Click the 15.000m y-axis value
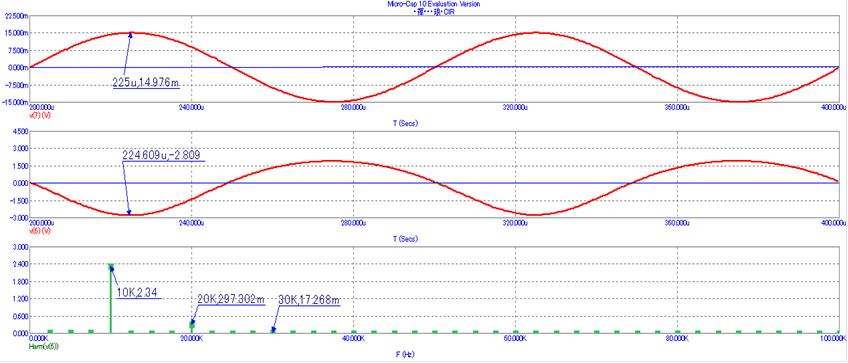 click(16, 33)
